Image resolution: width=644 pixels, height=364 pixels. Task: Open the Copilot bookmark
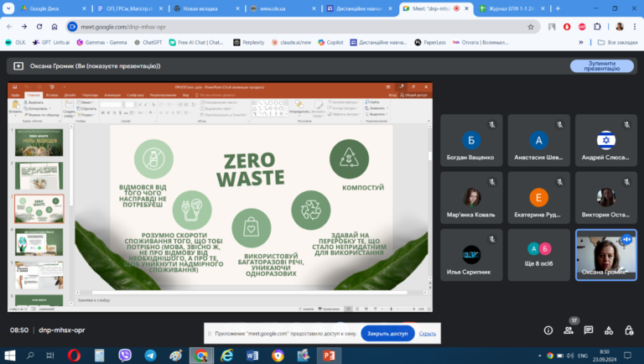(330, 42)
